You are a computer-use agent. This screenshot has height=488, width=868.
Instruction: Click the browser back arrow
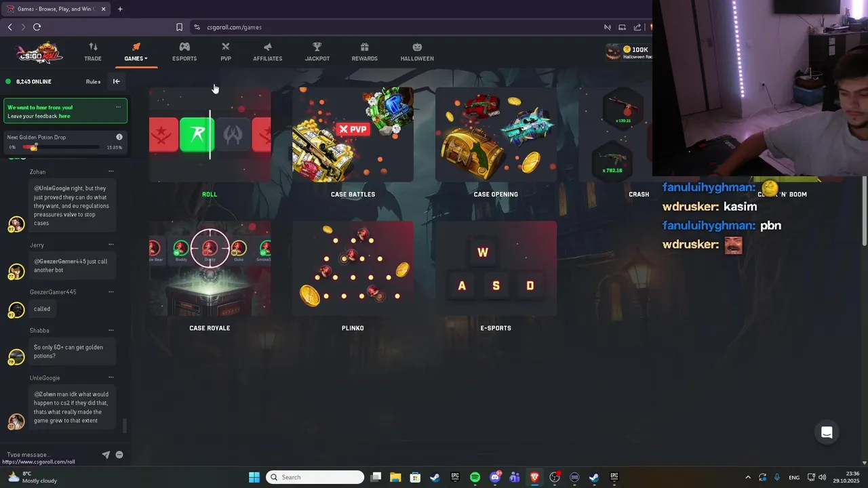(x=9, y=27)
